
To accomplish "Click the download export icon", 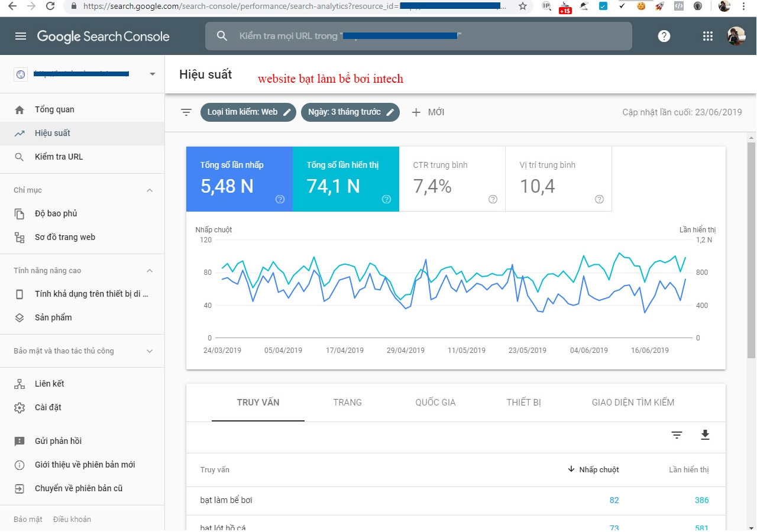I will point(704,435).
